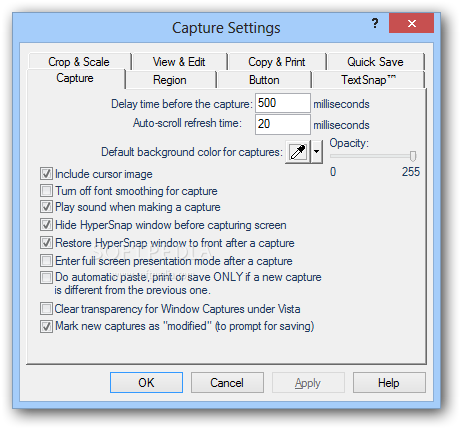
Task: Switch to the Region tab
Action: [x=170, y=80]
